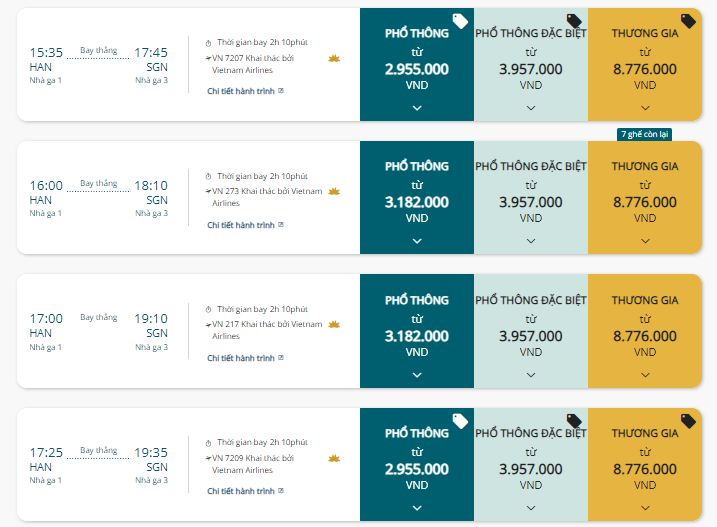Expand the 2.955.000 Phổ Thông fare for the 15:35 flight

point(417,108)
